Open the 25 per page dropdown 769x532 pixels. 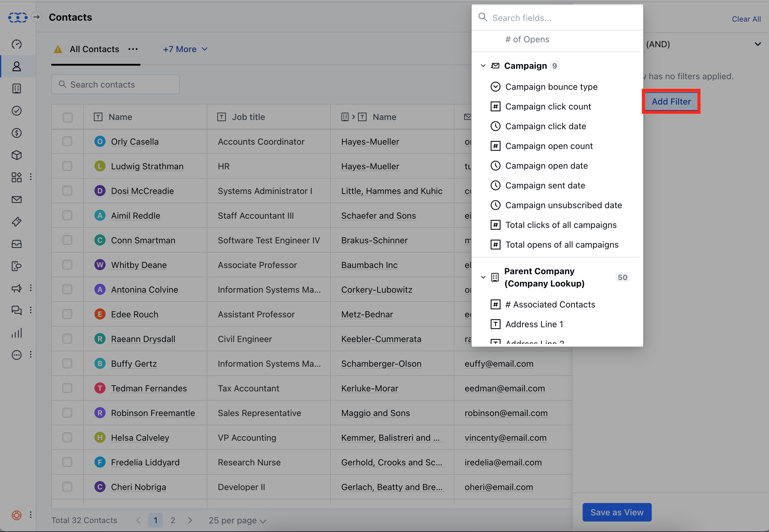[x=237, y=520]
